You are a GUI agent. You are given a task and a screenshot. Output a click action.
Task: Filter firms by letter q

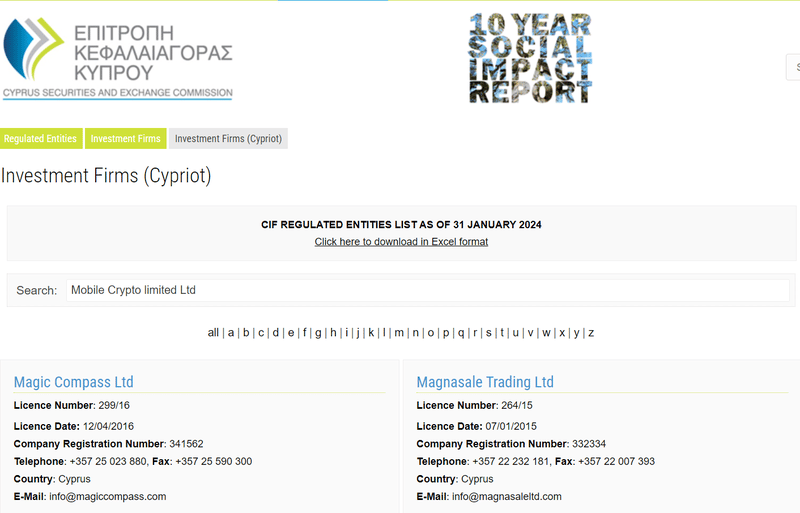(461, 333)
